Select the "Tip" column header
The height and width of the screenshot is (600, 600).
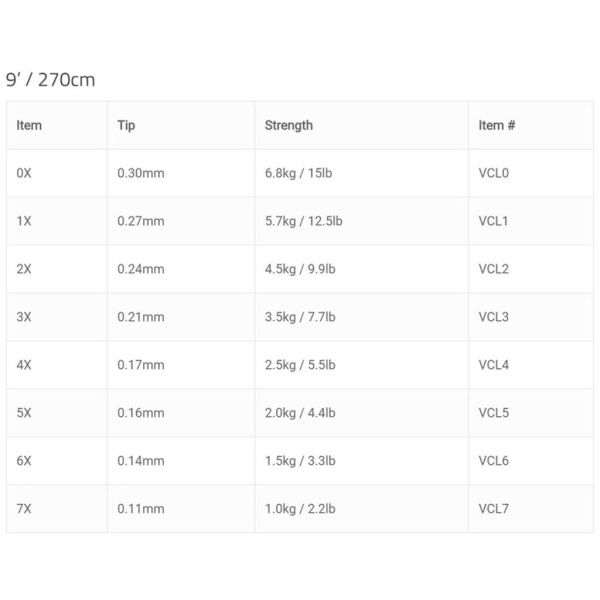click(126, 125)
